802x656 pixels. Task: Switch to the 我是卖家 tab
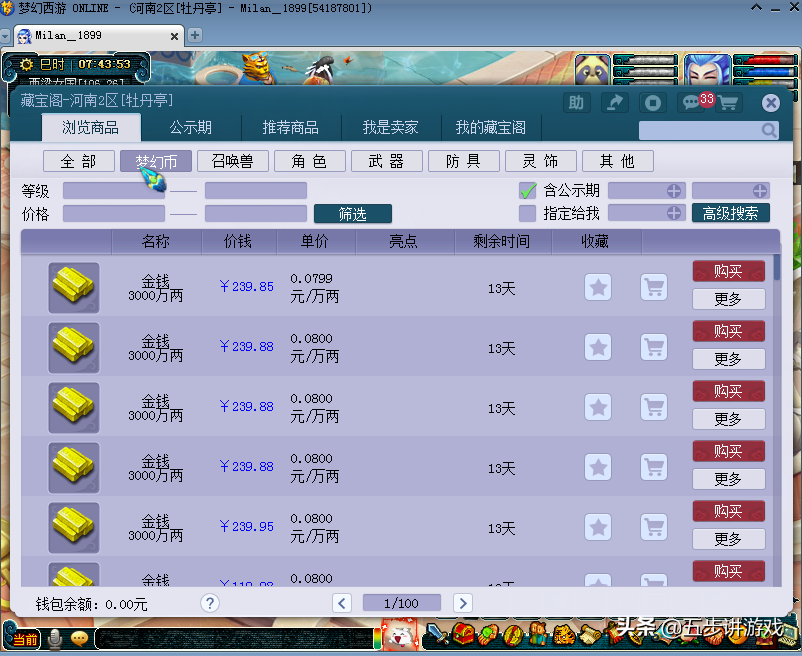[x=390, y=127]
